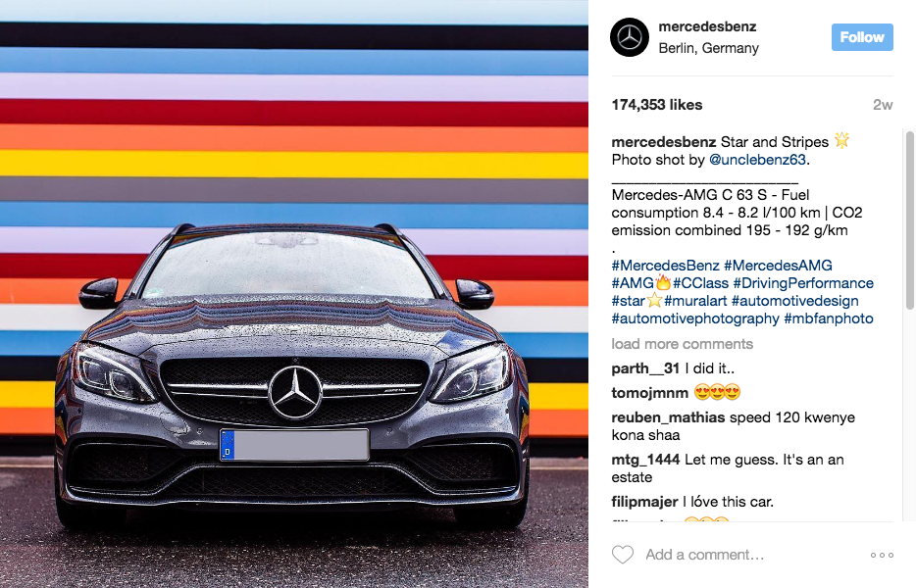Open the #automotivephotography hashtag
916x588 pixels.
pyautogui.click(x=695, y=318)
